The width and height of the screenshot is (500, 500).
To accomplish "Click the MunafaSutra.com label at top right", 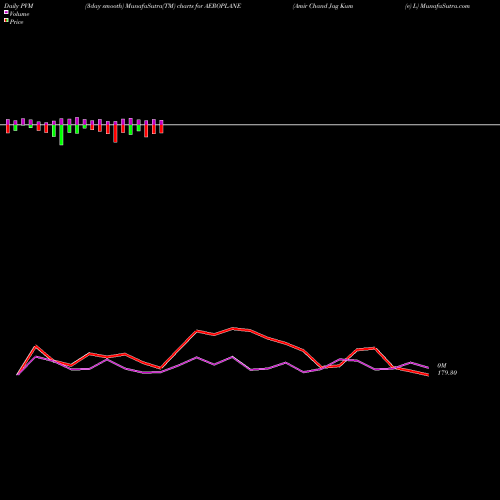I will tap(445, 6).
